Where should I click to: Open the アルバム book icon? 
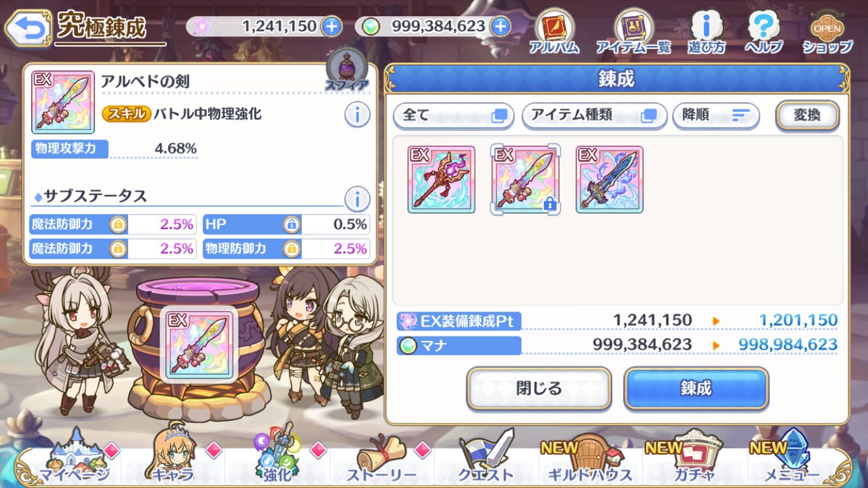(554, 31)
